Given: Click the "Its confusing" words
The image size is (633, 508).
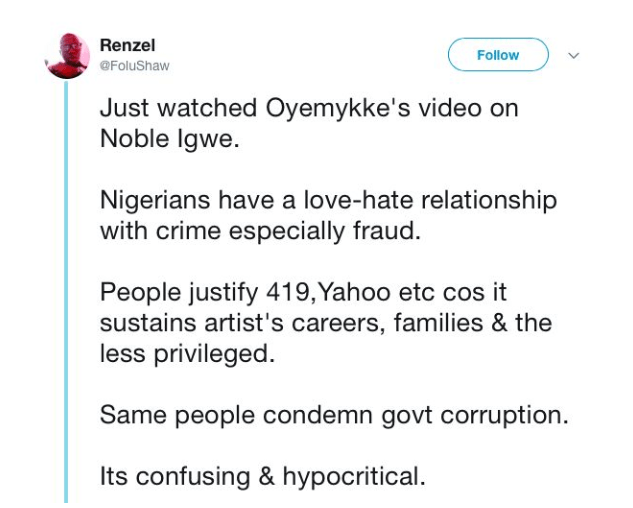Looking at the screenshot, I should click(x=175, y=477).
